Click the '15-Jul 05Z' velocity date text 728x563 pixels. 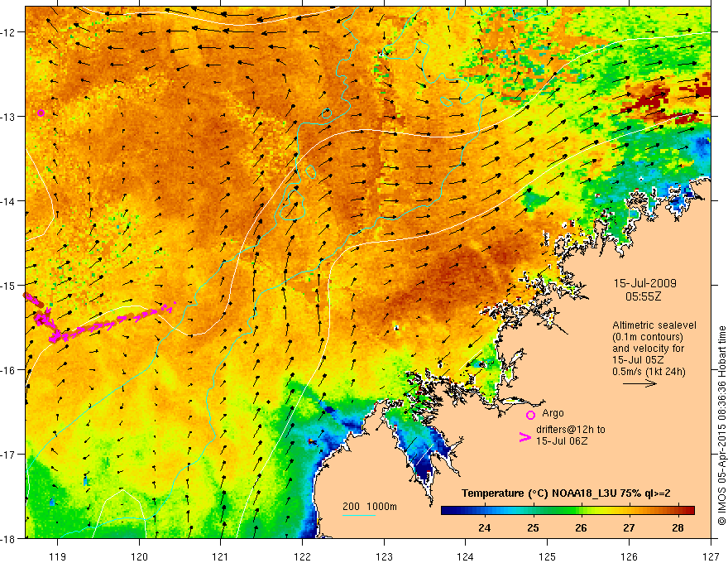point(638,360)
